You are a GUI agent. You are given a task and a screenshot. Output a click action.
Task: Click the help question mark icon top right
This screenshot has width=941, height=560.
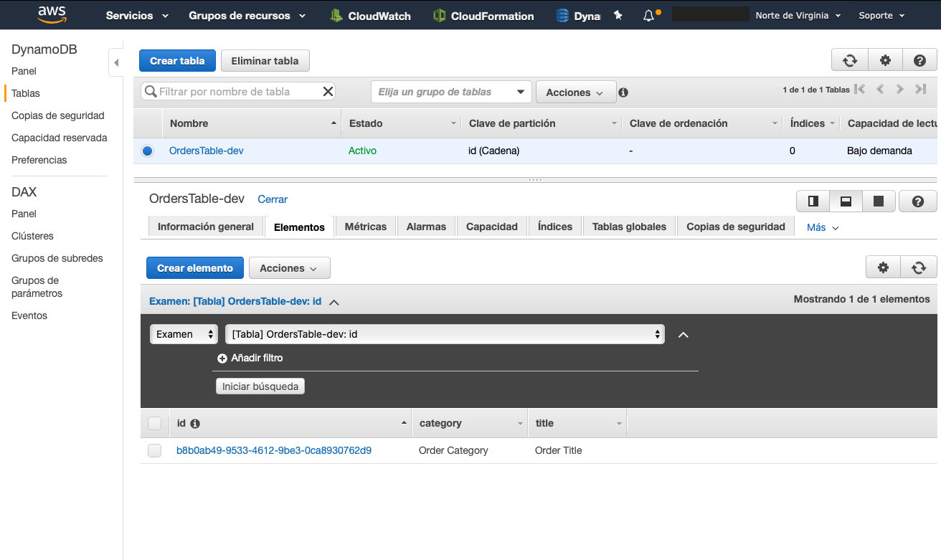pyautogui.click(x=919, y=60)
